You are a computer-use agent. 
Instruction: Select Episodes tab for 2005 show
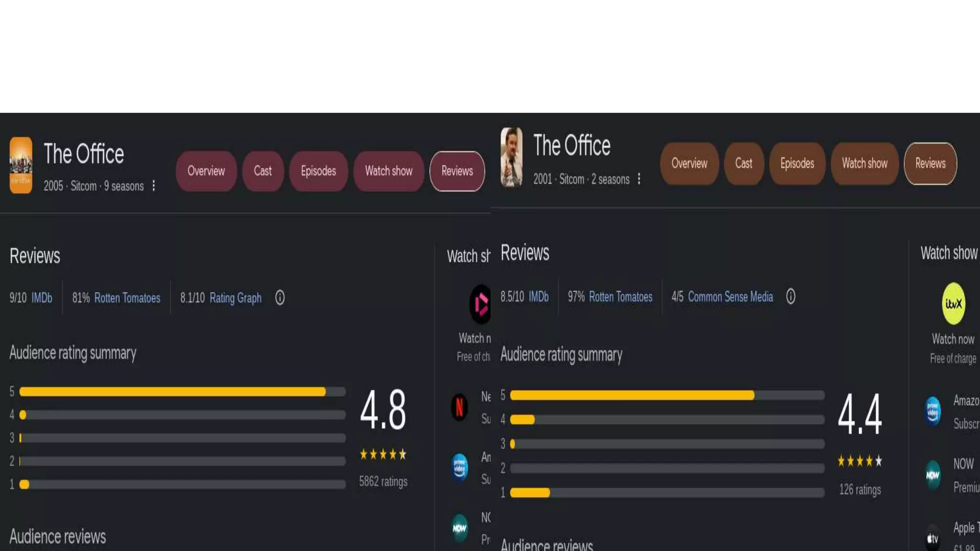(318, 171)
